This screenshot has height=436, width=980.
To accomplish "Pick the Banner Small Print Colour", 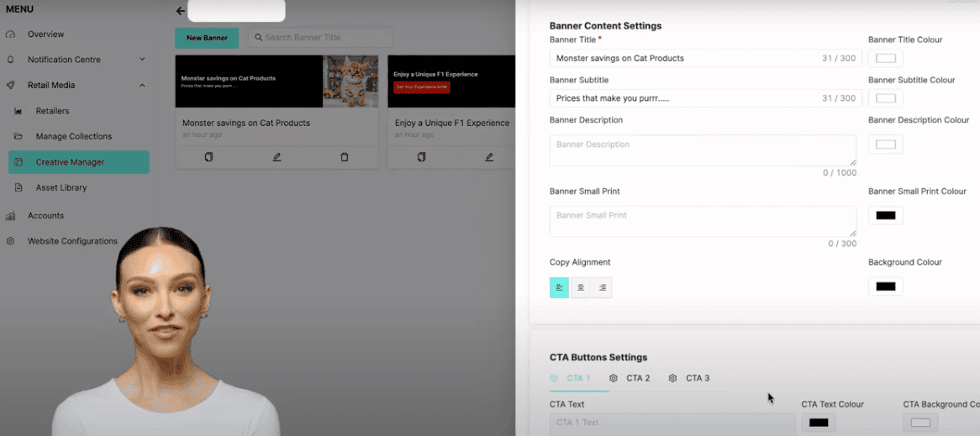I will (885, 215).
